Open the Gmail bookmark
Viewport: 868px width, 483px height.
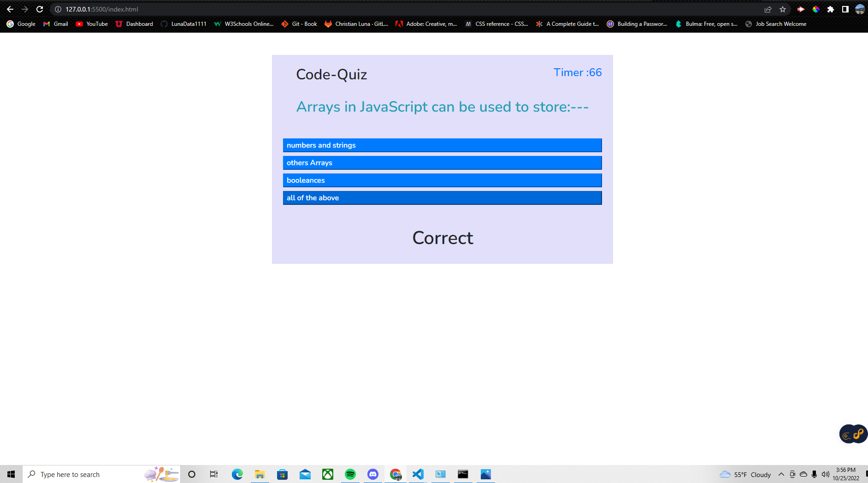(x=55, y=24)
